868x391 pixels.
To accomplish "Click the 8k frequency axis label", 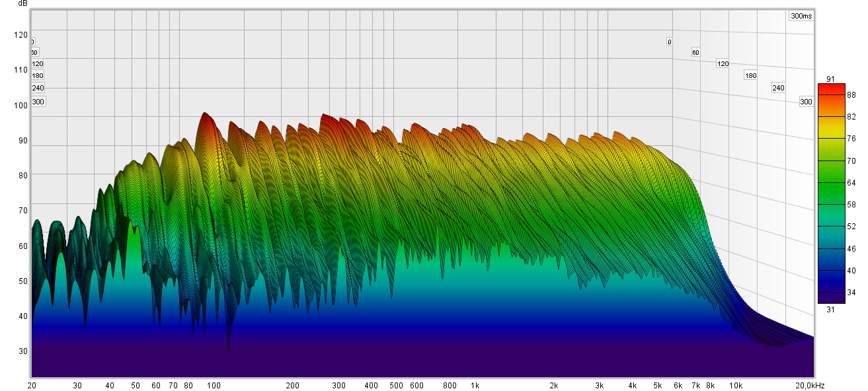I will (711, 385).
